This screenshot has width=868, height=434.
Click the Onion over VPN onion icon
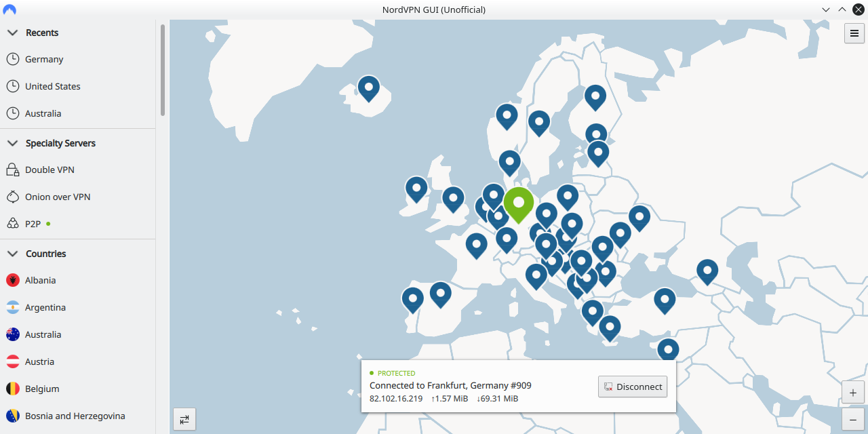pos(12,197)
